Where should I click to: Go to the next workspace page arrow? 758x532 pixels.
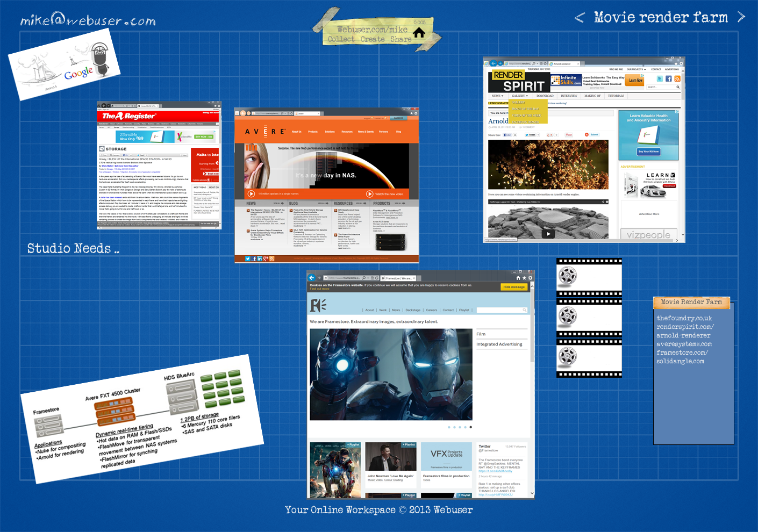[x=741, y=17]
